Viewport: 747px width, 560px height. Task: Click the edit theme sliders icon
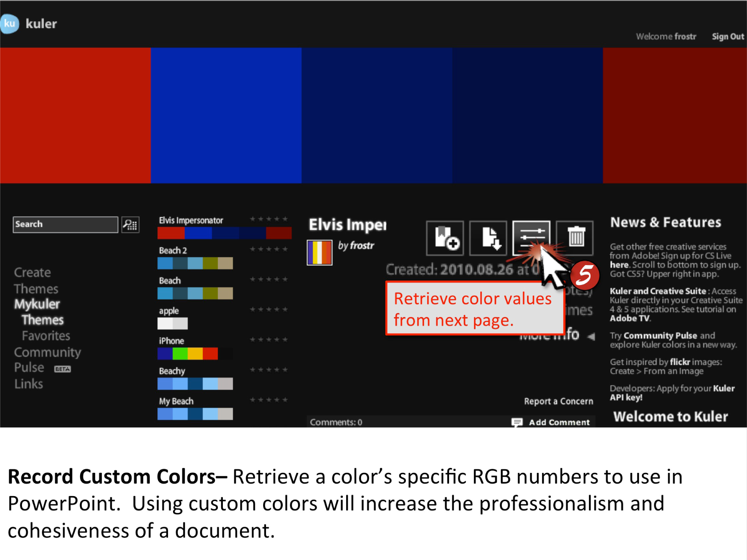coord(531,238)
